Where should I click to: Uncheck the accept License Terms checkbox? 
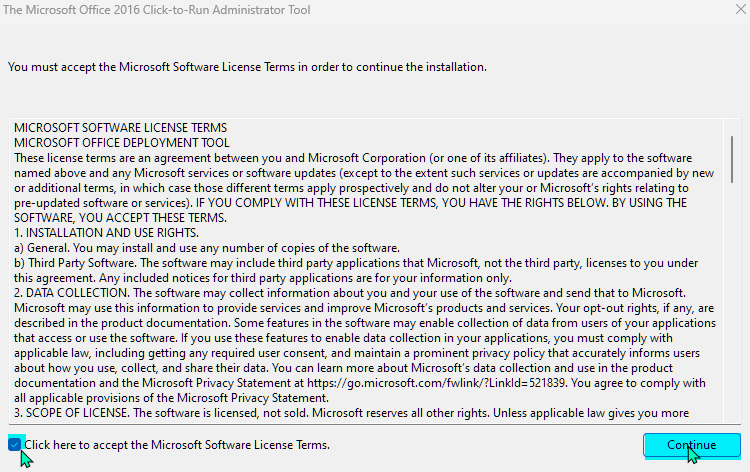pyautogui.click(x=14, y=445)
